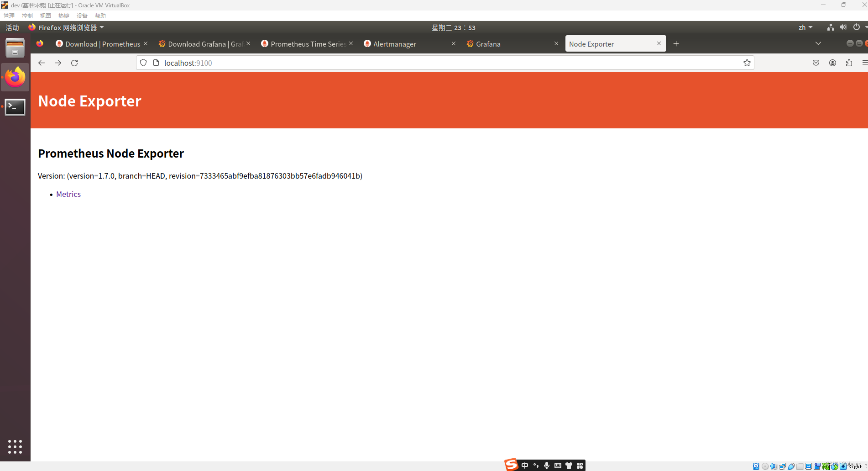The width and height of the screenshot is (868, 471).
Task: Open the Save to Pocket button
Action: [x=816, y=63]
